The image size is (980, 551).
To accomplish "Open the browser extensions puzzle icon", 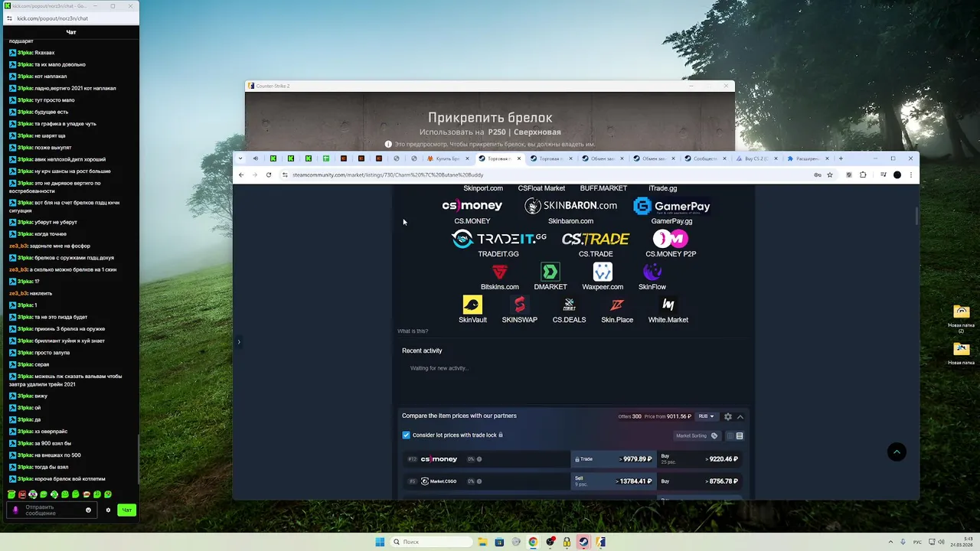I will point(863,174).
